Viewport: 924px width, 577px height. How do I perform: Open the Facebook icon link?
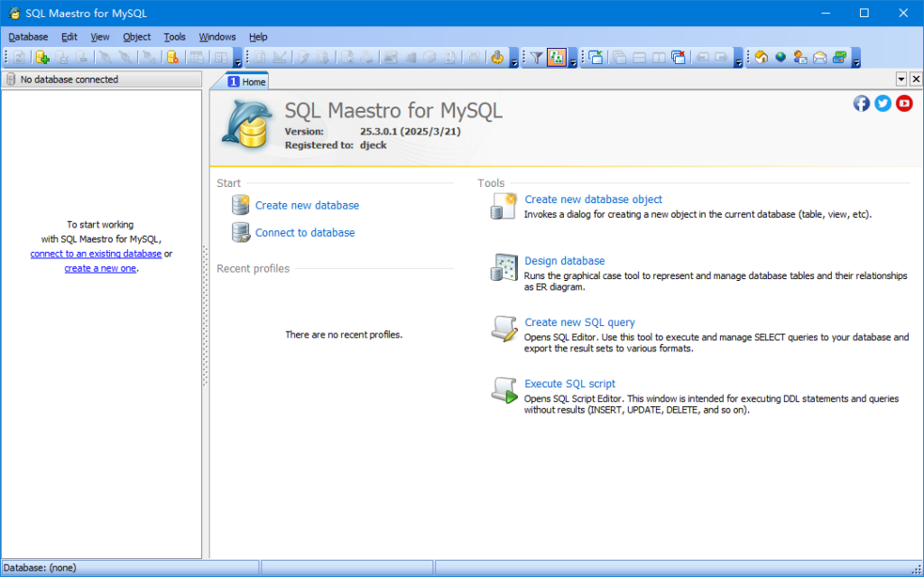tap(862, 103)
